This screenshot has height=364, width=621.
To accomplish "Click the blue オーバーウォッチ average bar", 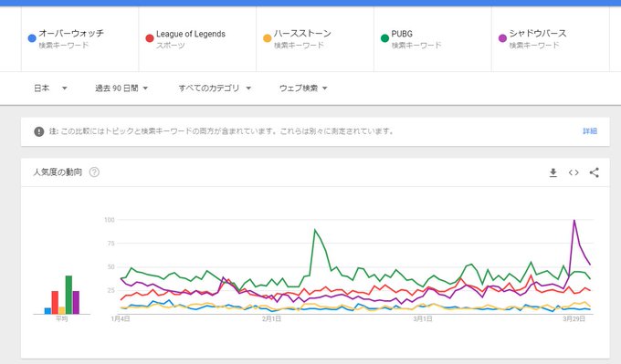I will click(x=47, y=311).
